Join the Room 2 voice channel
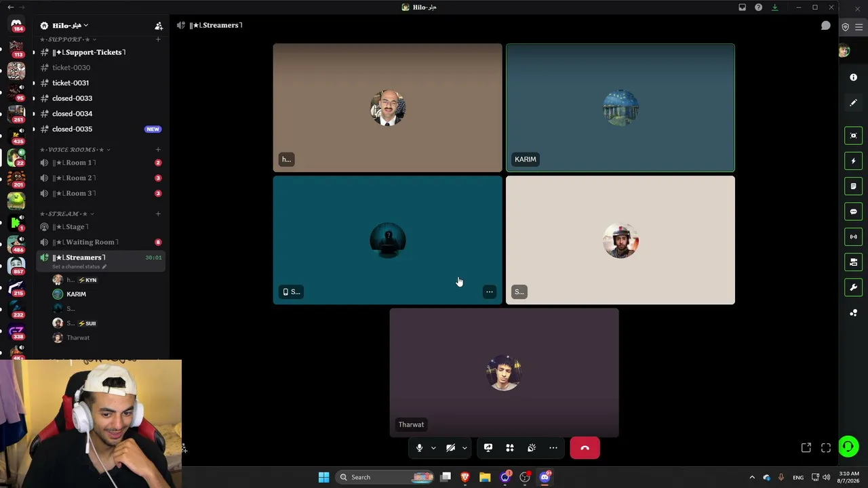The height and width of the screenshot is (488, 868). pos(100,178)
